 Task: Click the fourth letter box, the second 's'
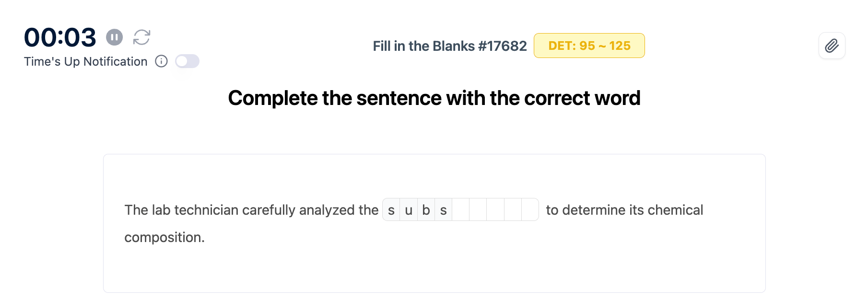click(x=444, y=210)
